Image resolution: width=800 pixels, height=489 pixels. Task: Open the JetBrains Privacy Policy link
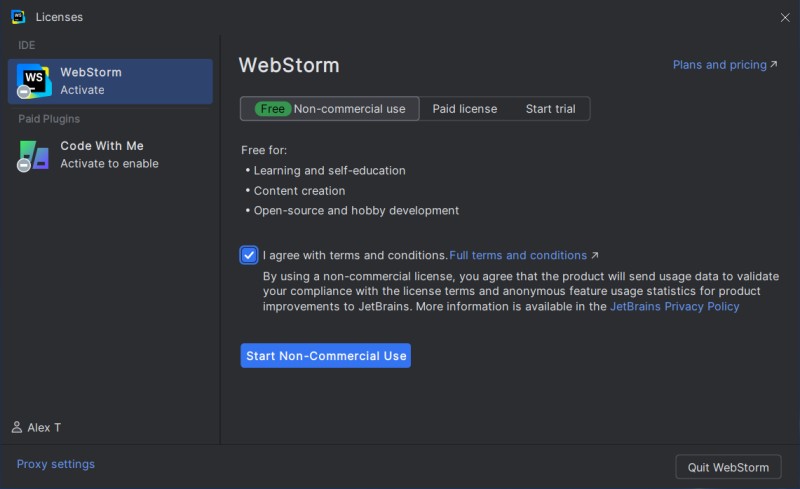coord(675,307)
